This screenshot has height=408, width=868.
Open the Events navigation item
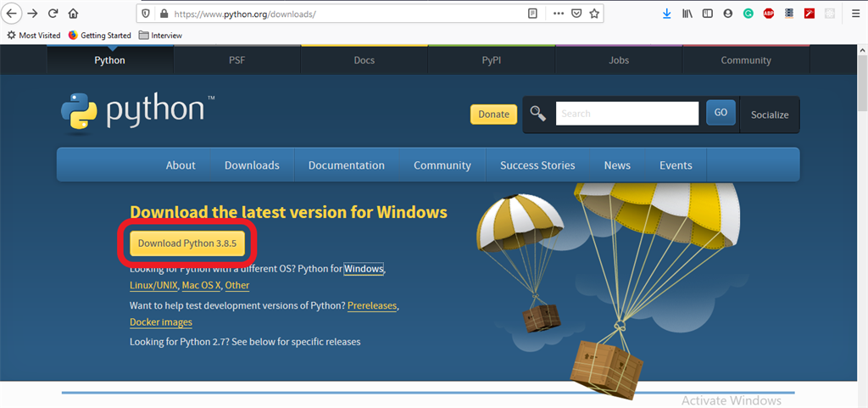pos(676,165)
